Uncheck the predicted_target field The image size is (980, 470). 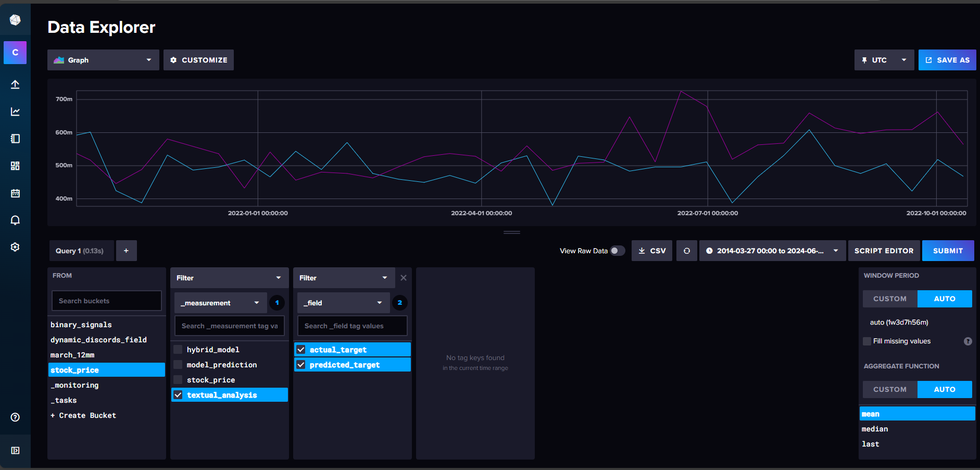tap(301, 365)
